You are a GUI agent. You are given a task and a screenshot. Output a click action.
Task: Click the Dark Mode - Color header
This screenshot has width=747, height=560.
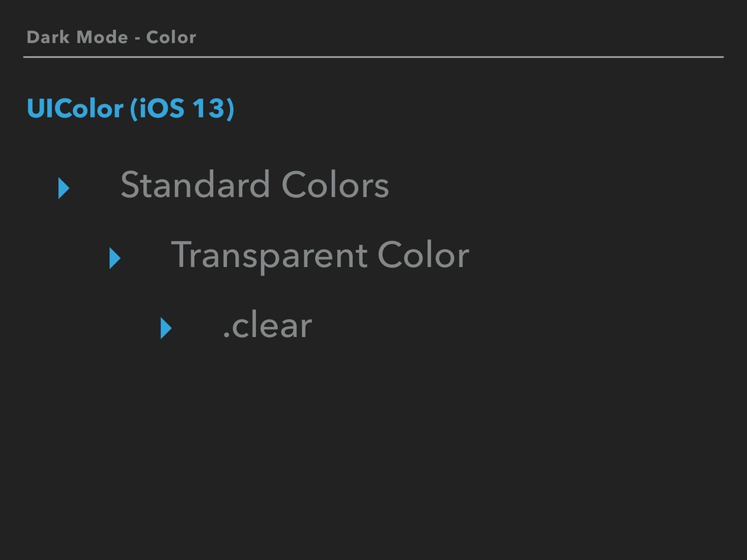[112, 37]
